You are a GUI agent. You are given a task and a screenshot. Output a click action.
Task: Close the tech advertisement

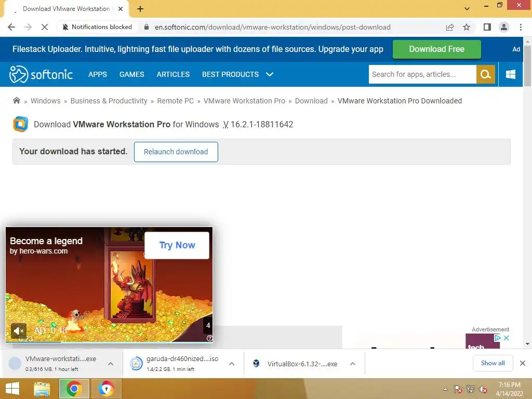point(506,338)
